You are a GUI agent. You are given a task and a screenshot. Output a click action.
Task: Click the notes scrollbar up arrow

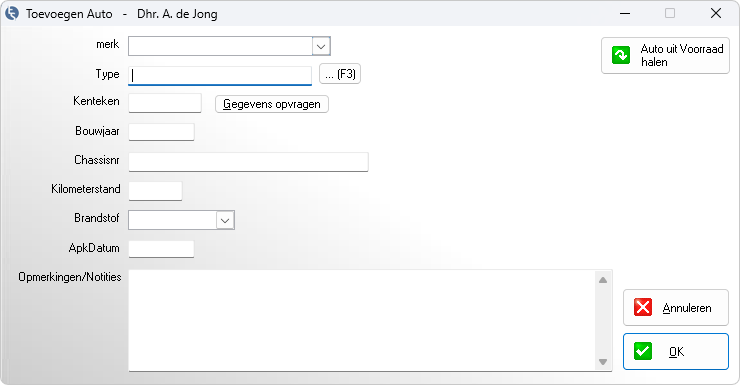click(603, 280)
